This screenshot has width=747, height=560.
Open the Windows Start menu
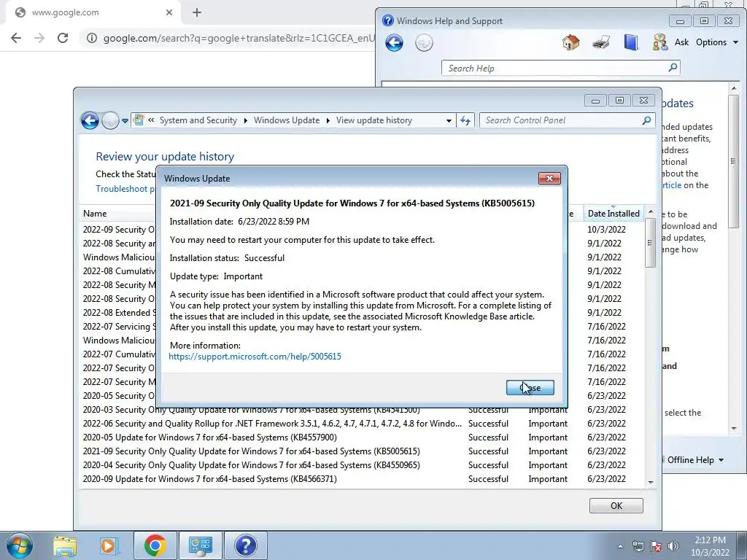tap(19, 545)
